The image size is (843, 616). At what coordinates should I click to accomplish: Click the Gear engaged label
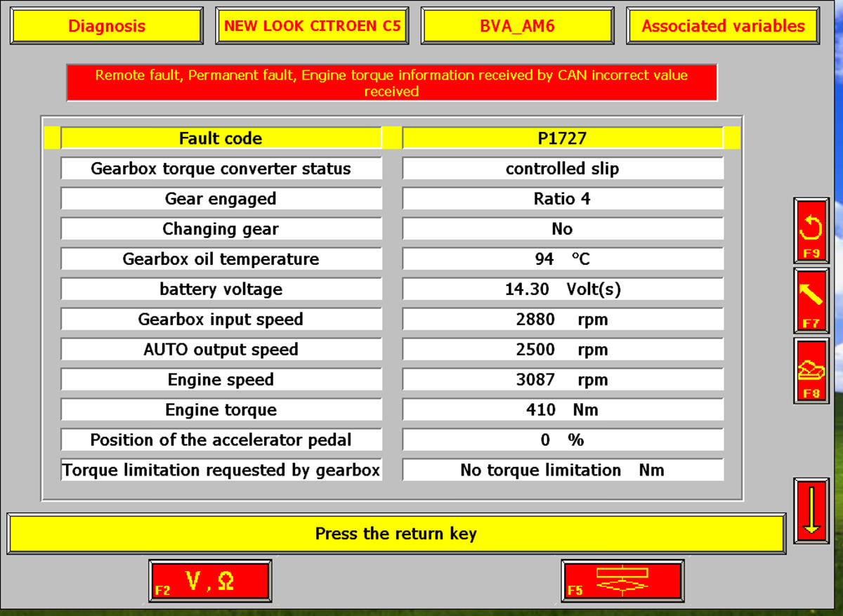point(221,199)
